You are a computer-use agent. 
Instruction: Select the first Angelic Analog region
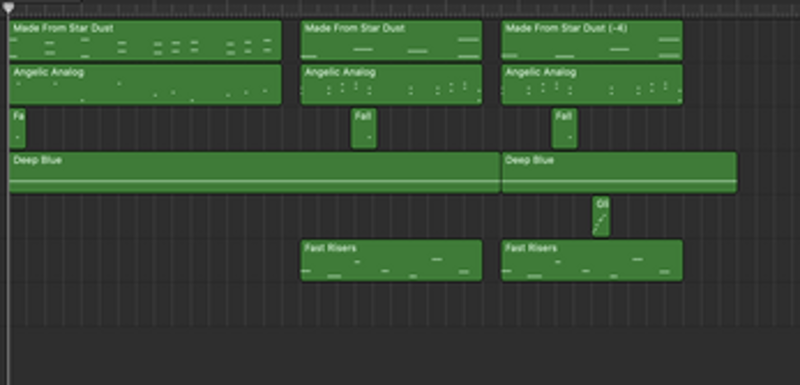coord(145,85)
